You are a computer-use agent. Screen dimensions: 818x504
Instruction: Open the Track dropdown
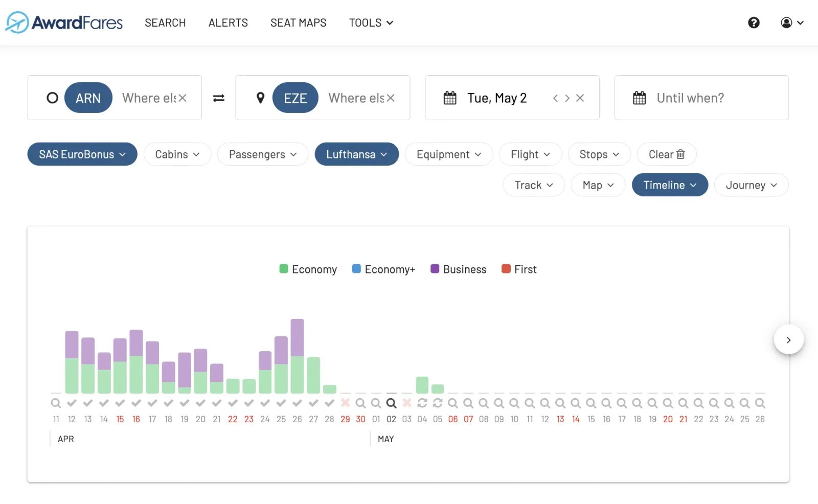click(x=534, y=185)
